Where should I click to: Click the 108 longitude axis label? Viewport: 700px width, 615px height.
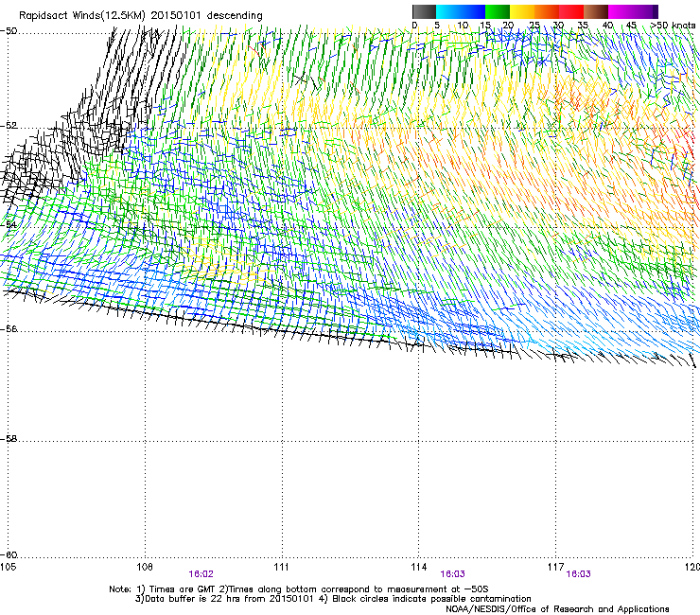click(144, 567)
